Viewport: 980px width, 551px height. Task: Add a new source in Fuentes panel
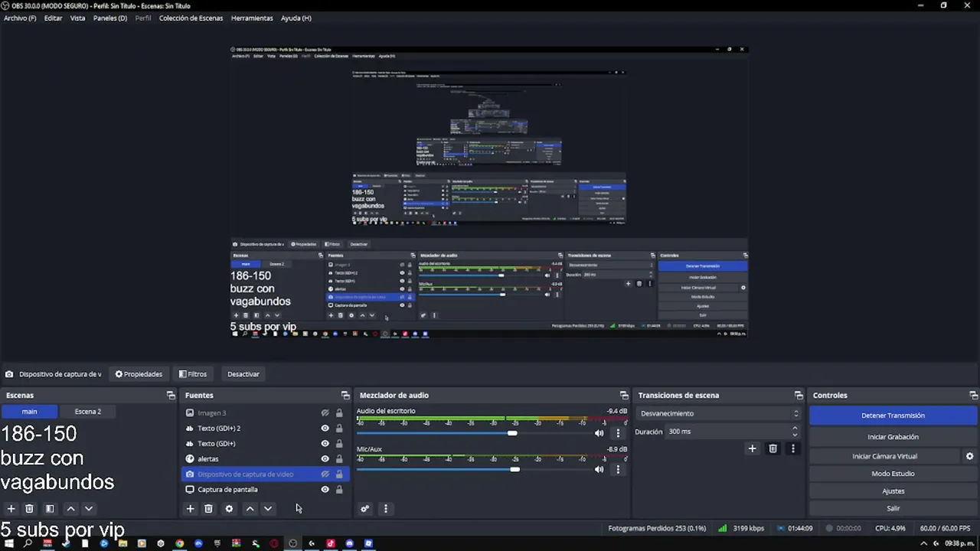(x=191, y=508)
